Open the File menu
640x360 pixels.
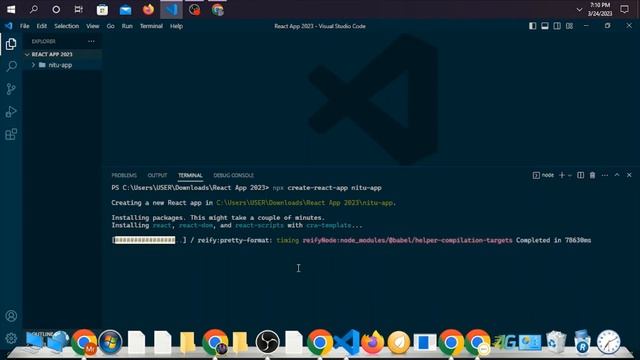point(24,26)
